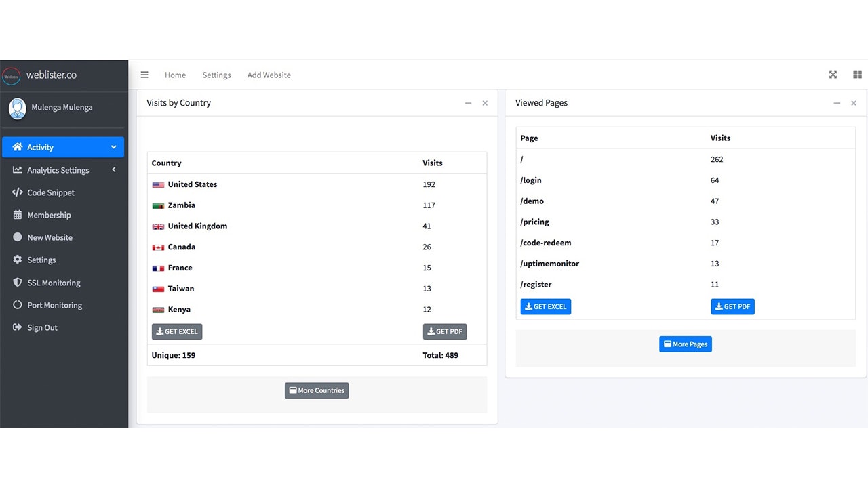Click the /demo page row

[x=686, y=201]
